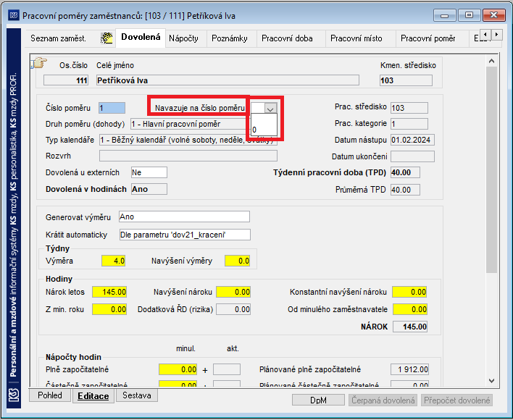Click the Přepočet dovolené button
513x420 pixels.
456,400
